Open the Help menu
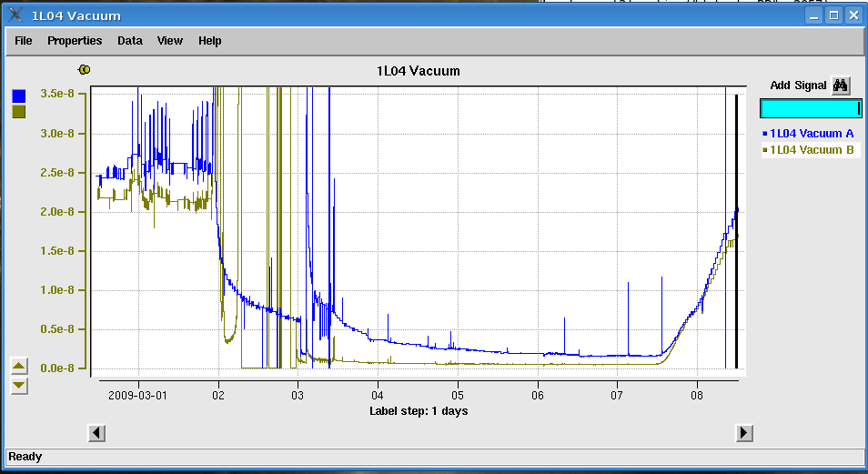868x474 pixels. [210, 40]
